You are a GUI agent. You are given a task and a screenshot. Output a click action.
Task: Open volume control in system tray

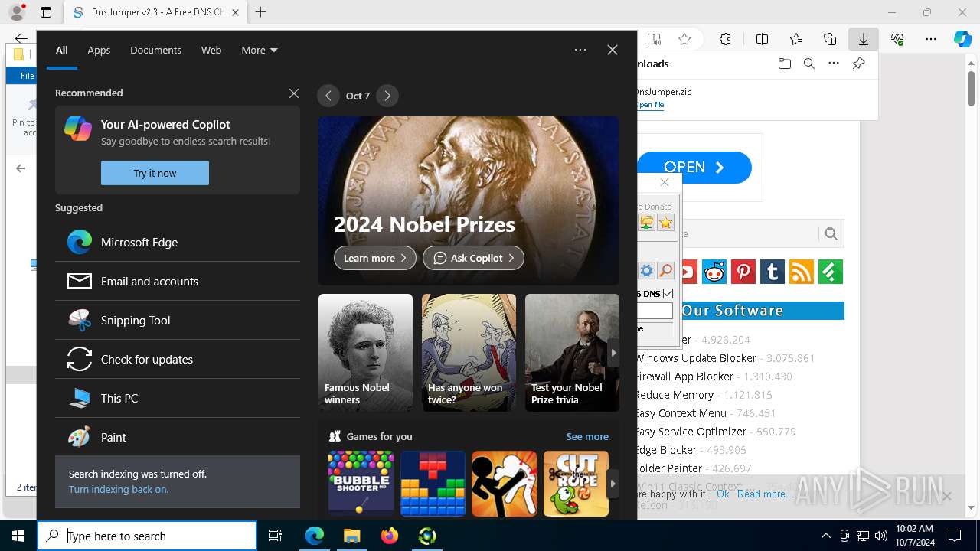pos(881,536)
